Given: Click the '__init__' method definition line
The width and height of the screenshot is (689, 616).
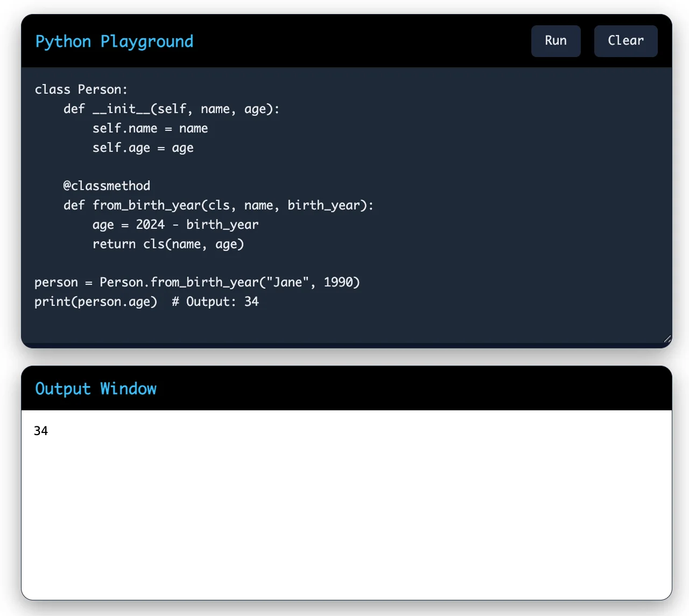Looking at the screenshot, I should (172, 109).
